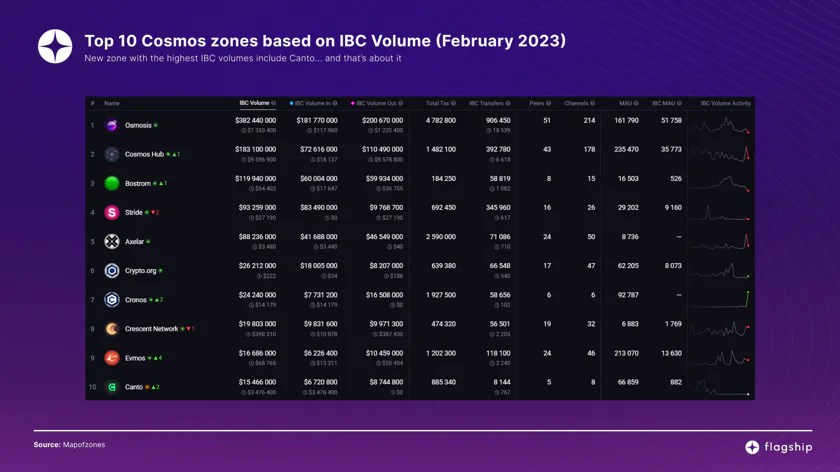Sort table by Total Txs header
Viewport: 840px width, 472px height.
(437, 103)
